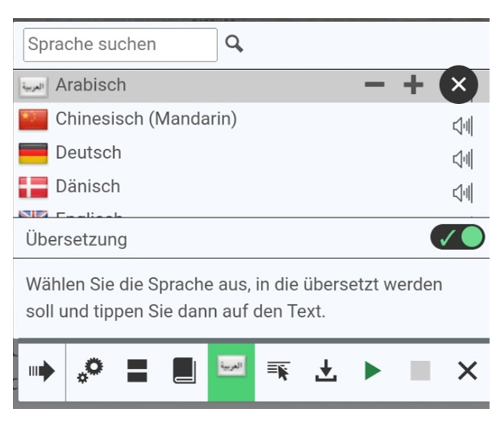Screen dimensions: 504x440
Task: Open settings with the gears icon
Action: click(x=90, y=372)
